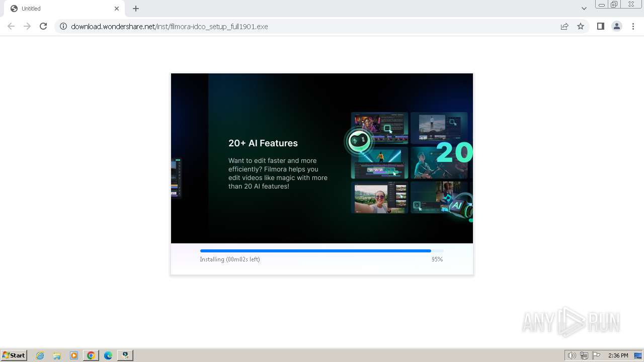Open File Explorer from taskbar

57,355
